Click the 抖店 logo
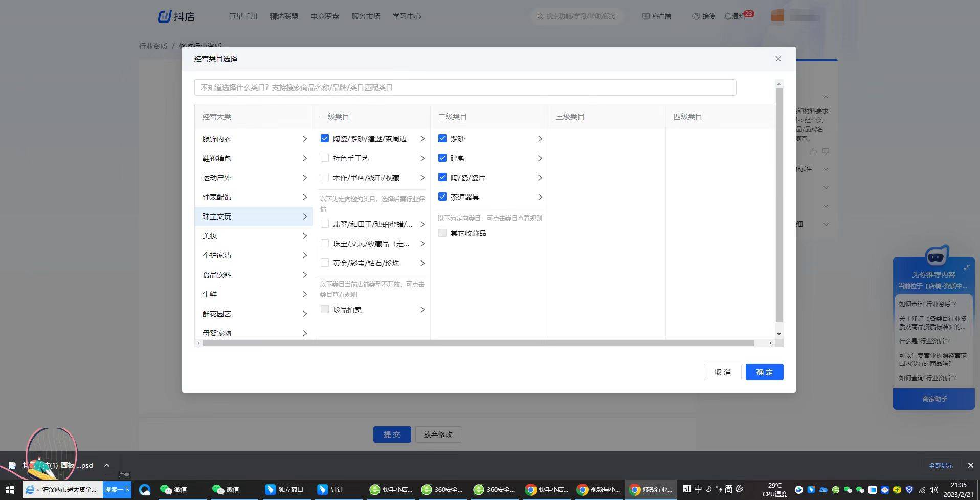The height and width of the screenshot is (500, 980). click(175, 16)
